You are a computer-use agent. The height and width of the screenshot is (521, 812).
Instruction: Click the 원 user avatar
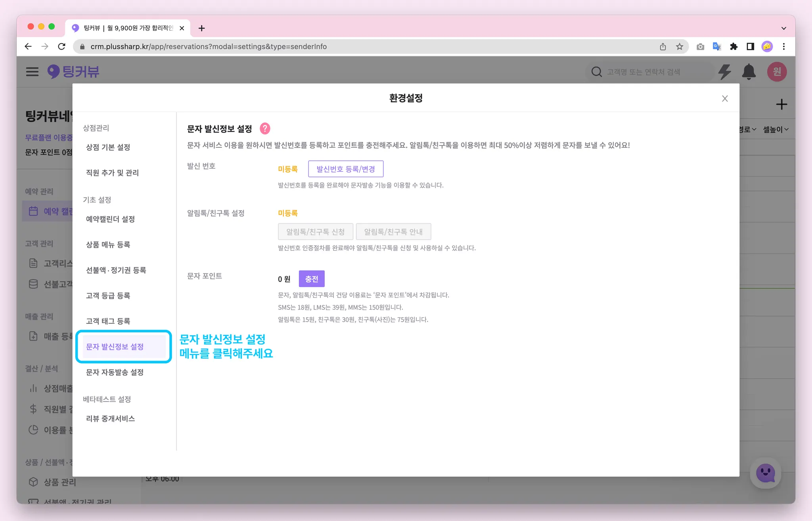[777, 72]
